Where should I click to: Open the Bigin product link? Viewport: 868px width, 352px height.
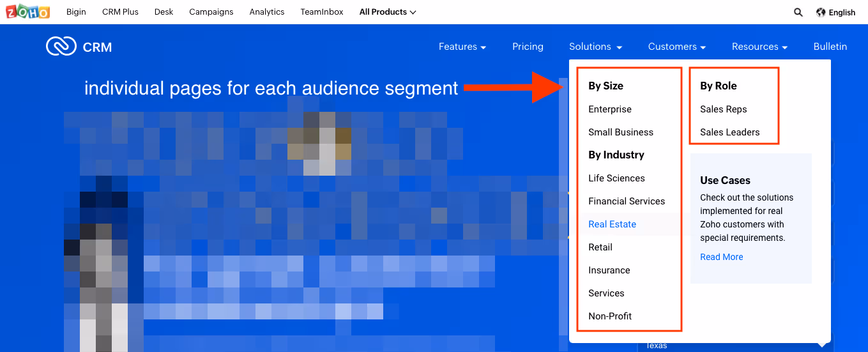[76, 12]
